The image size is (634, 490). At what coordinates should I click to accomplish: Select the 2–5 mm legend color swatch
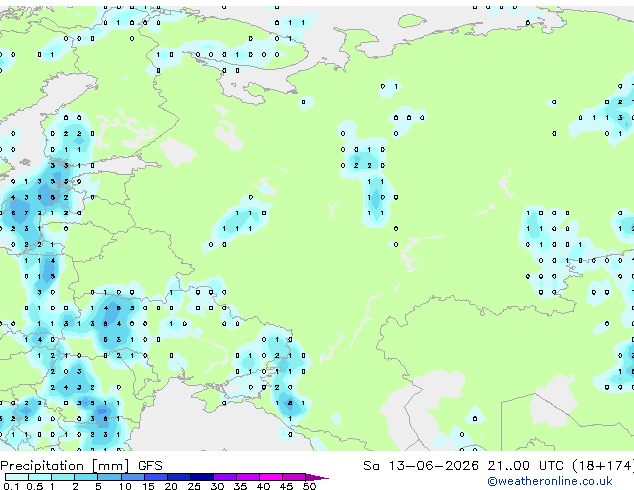[x=86, y=477]
